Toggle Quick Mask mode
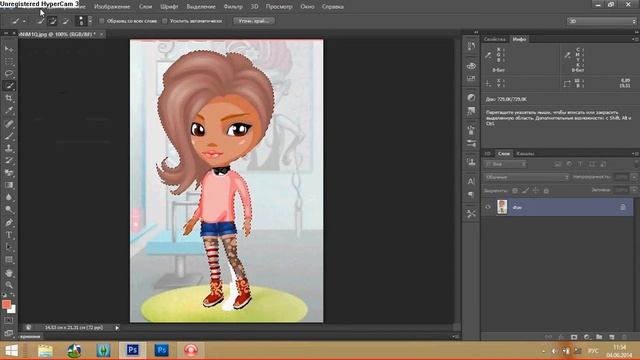640x360 pixels. [x=9, y=321]
